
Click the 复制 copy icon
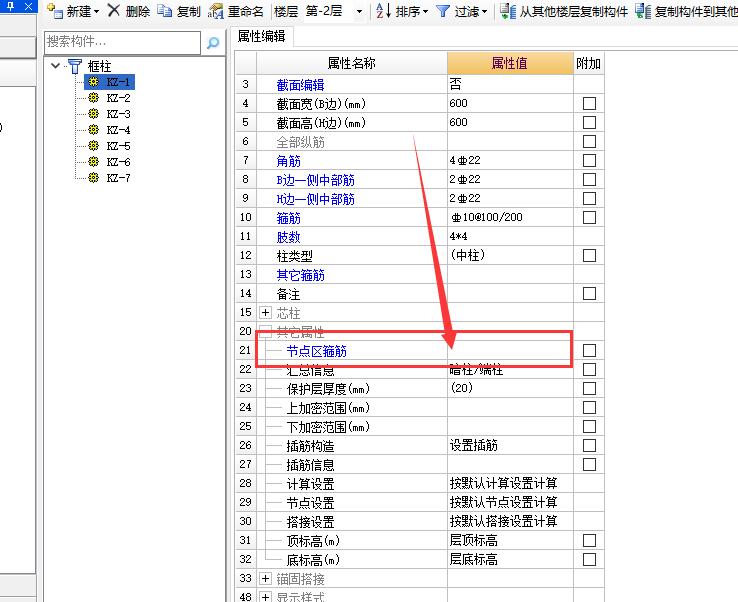coord(164,10)
